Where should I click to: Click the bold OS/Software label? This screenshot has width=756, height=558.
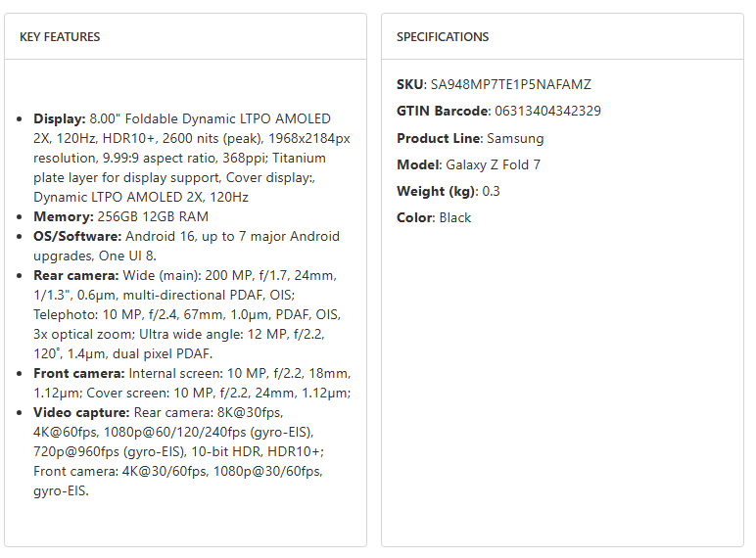click(78, 236)
